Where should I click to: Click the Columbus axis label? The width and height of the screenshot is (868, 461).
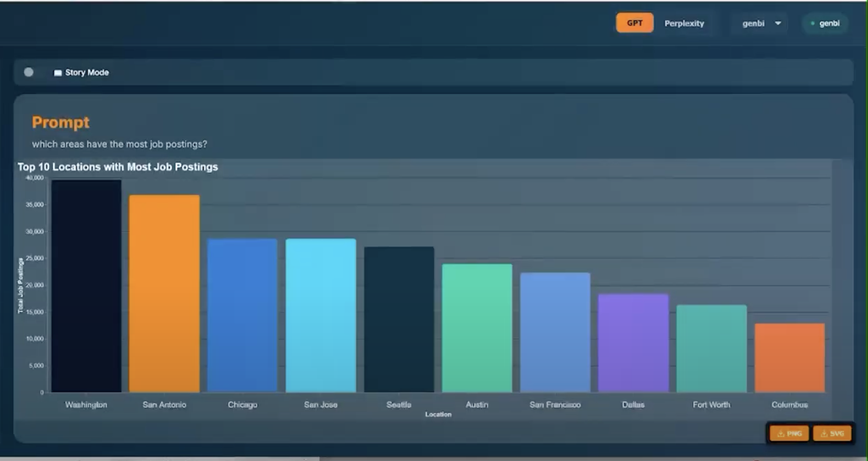789,404
